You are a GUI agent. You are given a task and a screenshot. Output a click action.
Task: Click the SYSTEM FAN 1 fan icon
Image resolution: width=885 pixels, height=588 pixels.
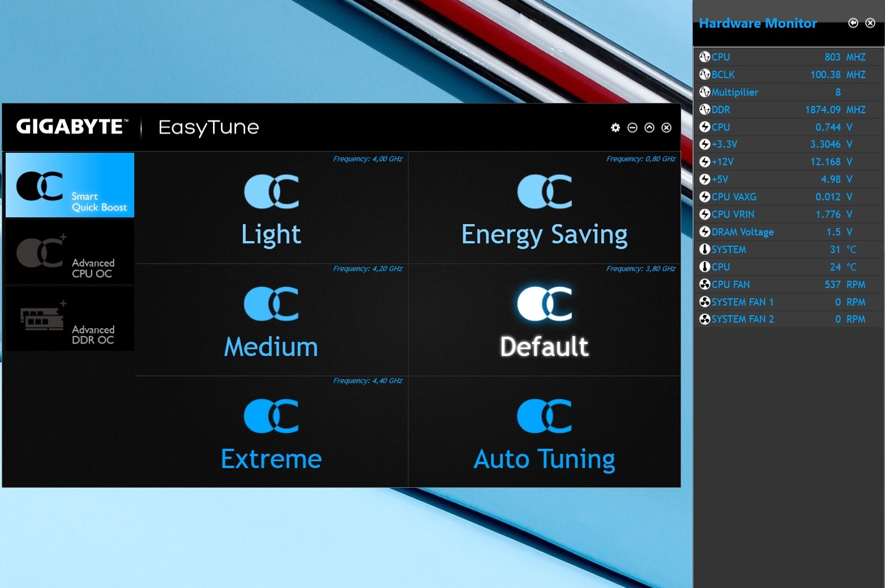pos(704,302)
